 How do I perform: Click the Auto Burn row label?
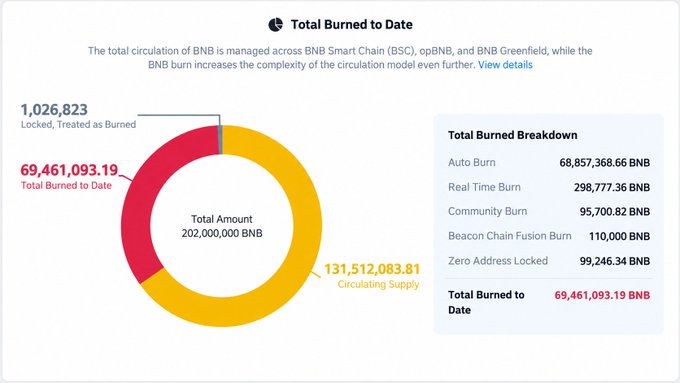point(472,163)
